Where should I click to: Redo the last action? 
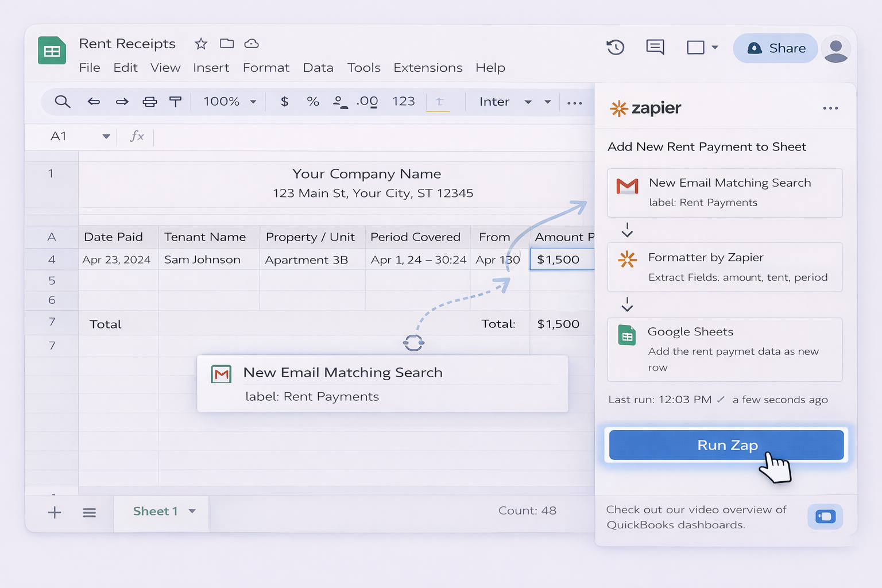[x=122, y=102]
